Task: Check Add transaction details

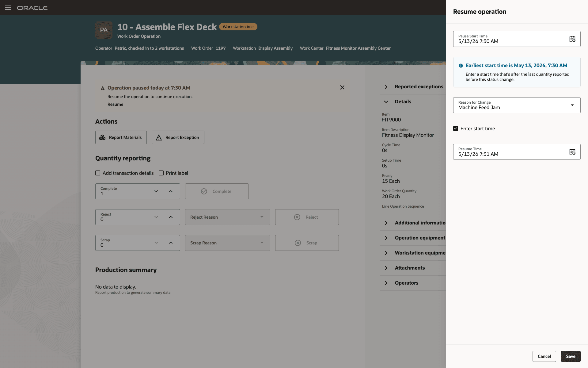Action: tap(98, 173)
